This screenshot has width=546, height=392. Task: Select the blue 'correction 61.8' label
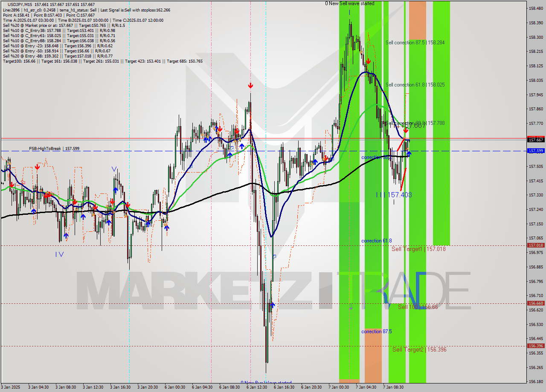pyautogui.click(x=377, y=241)
